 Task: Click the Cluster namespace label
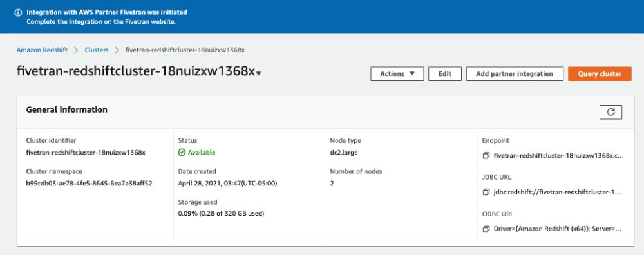click(x=54, y=171)
